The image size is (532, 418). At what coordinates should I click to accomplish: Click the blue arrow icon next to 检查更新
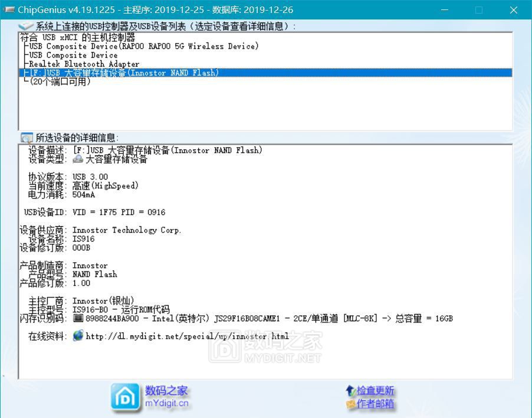coord(350,391)
